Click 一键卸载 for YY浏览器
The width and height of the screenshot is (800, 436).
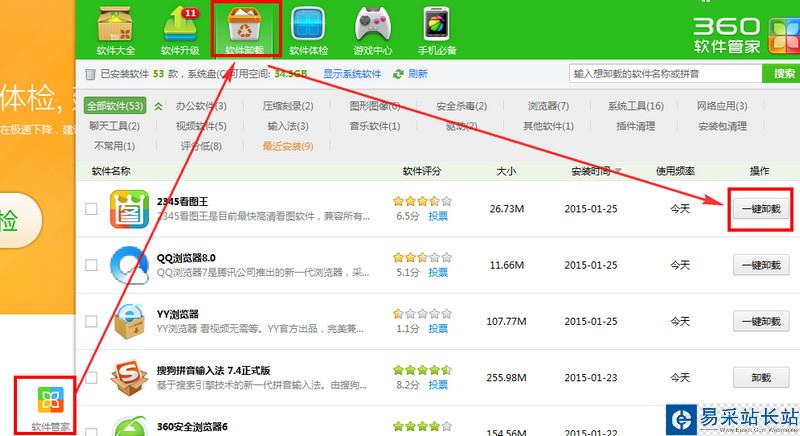tap(761, 321)
